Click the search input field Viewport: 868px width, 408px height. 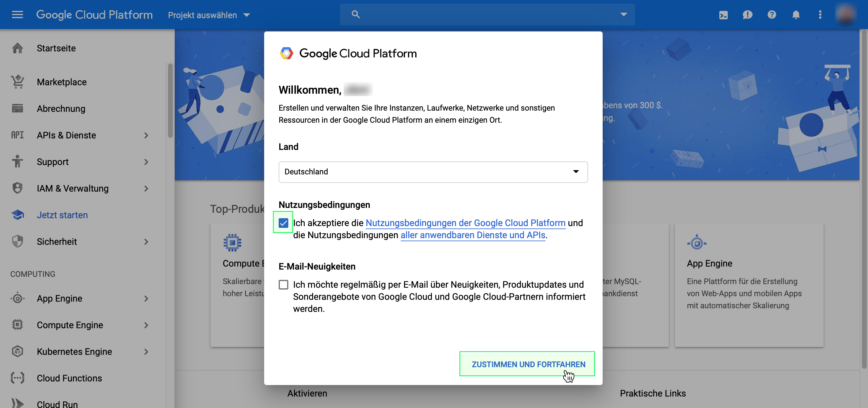coord(485,15)
